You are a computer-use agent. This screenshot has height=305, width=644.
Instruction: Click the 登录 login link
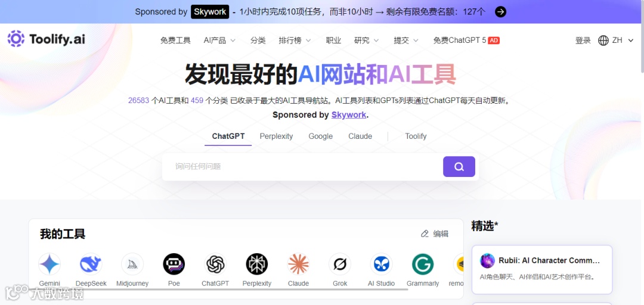point(583,41)
